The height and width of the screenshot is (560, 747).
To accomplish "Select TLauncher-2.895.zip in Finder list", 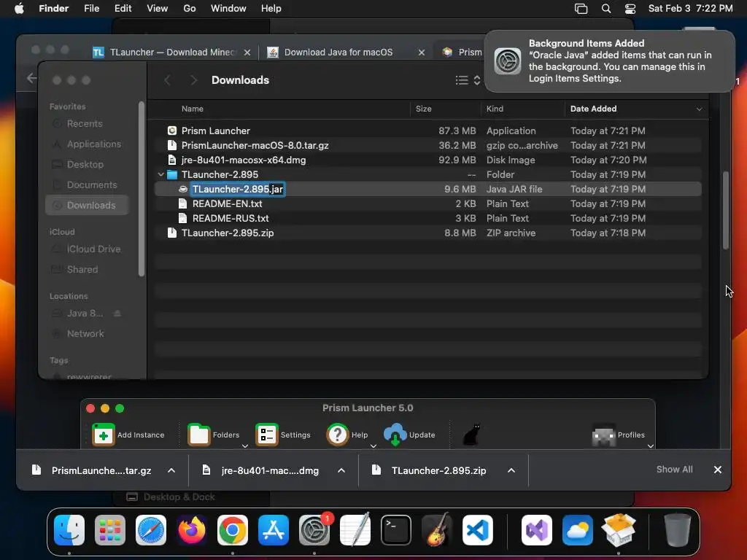I will (427, 233).
